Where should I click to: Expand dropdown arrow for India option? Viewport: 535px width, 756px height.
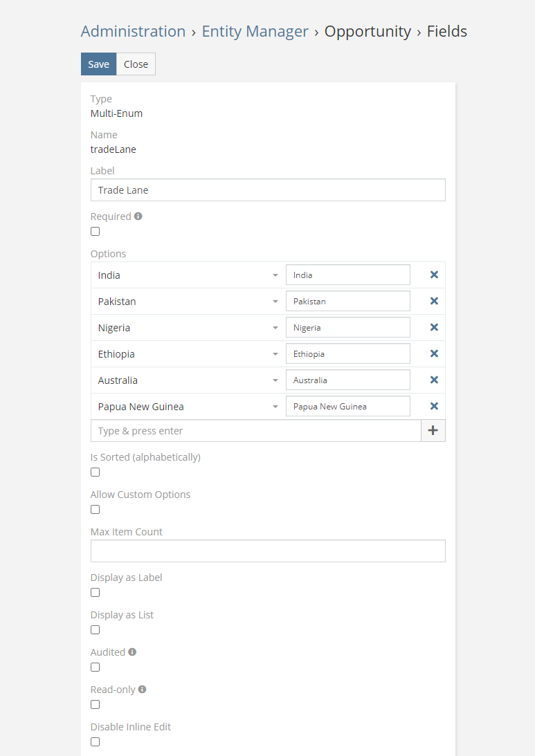(x=275, y=275)
